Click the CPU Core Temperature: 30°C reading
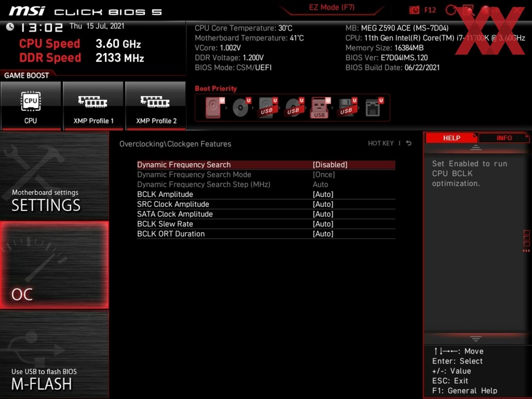532x399 pixels. click(244, 28)
